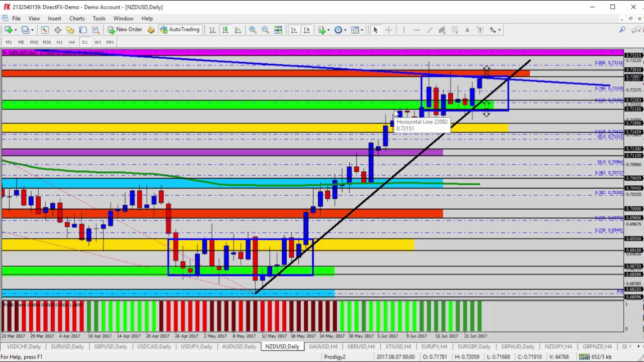Screen dimensions: 644x362
Task: Open the Profiles icon
Action: click(25, 30)
